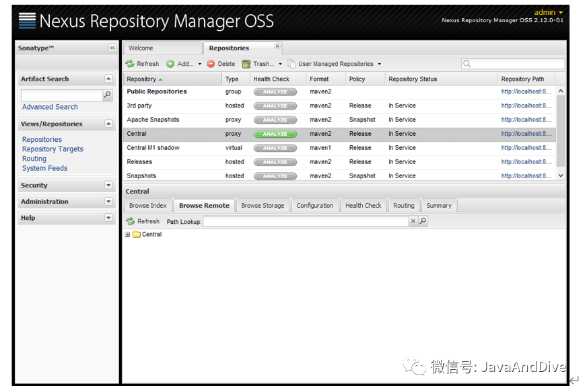Sort by the Type column header

[236, 79]
